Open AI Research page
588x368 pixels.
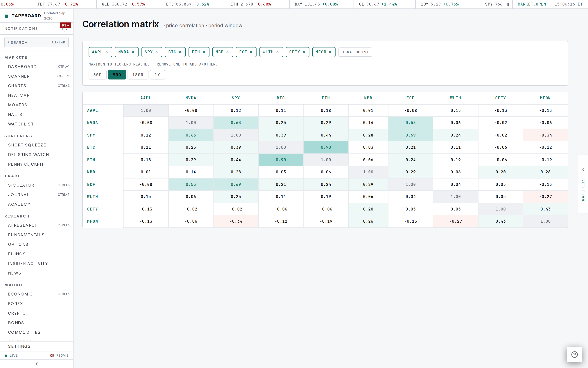pos(37,225)
